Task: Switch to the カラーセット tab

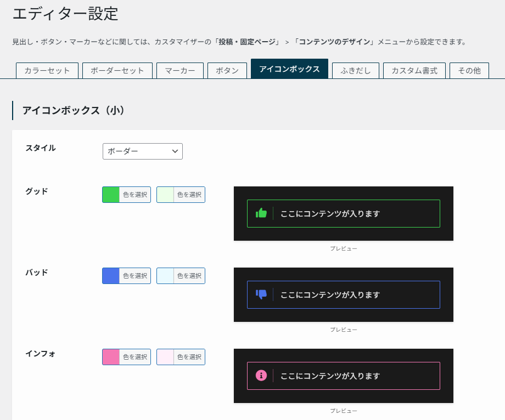Action: point(47,71)
